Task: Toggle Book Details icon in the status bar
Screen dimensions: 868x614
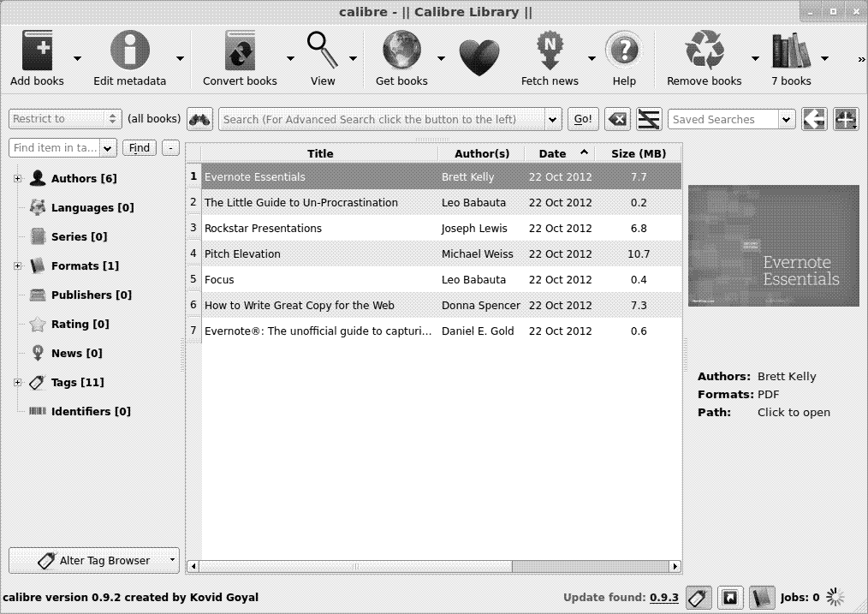Action: [x=762, y=598]
